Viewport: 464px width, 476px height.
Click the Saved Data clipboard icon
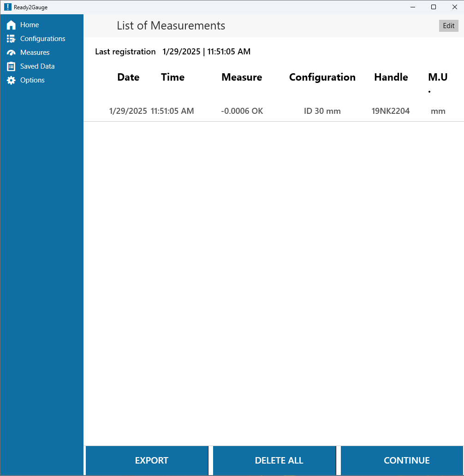coord(11,66)
